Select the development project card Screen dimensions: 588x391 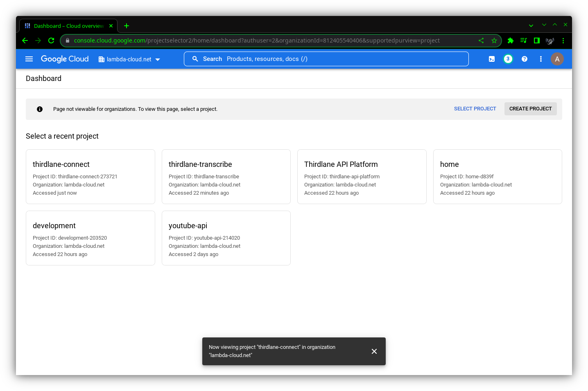click(x=90, y=238)
